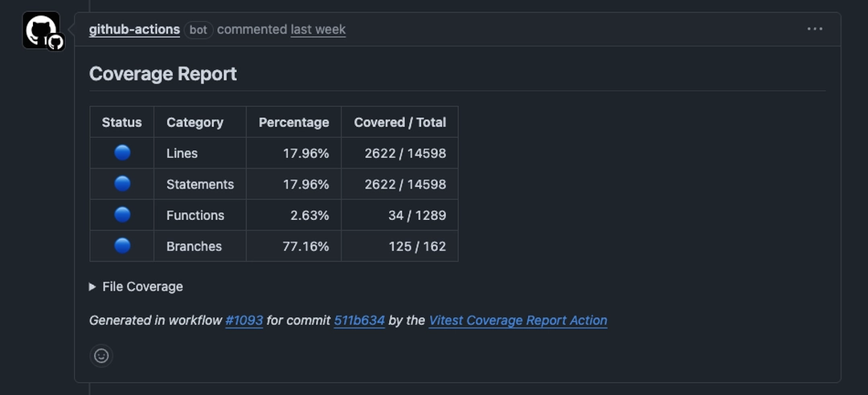Click the '125 / 162' covered cell
This screenshot has height=395, width=868.
[399, 246]
